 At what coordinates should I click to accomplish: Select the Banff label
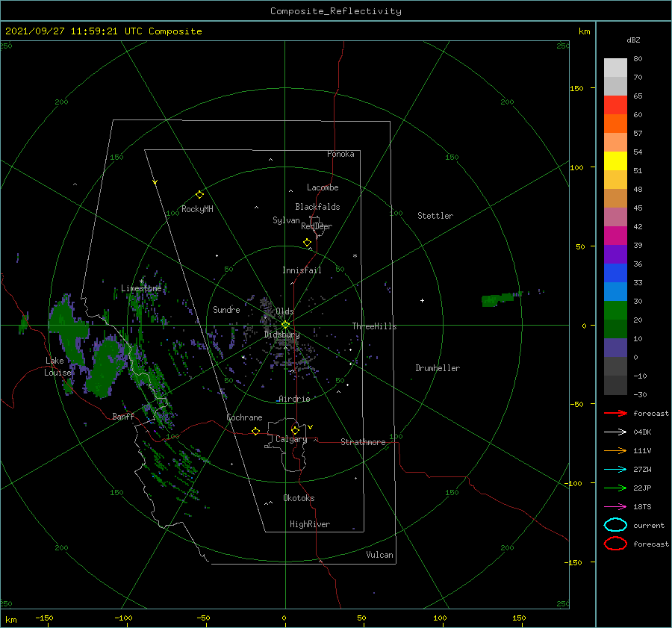(123, 416)
